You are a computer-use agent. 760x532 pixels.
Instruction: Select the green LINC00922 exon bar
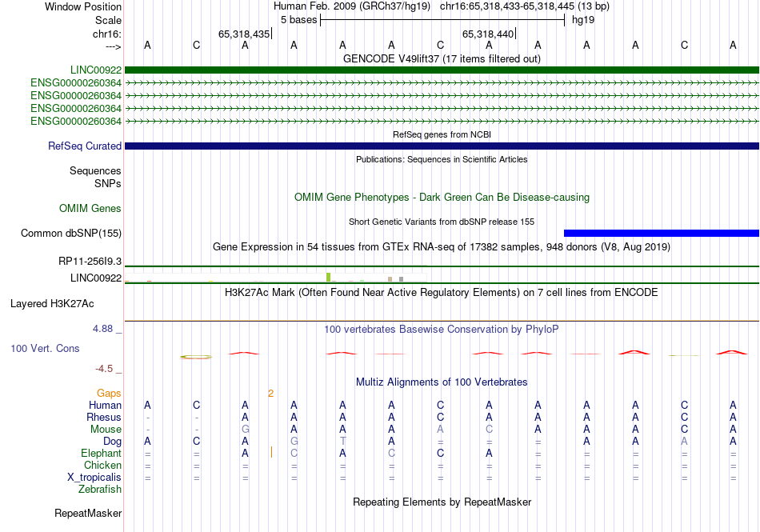tap(442, 70)
